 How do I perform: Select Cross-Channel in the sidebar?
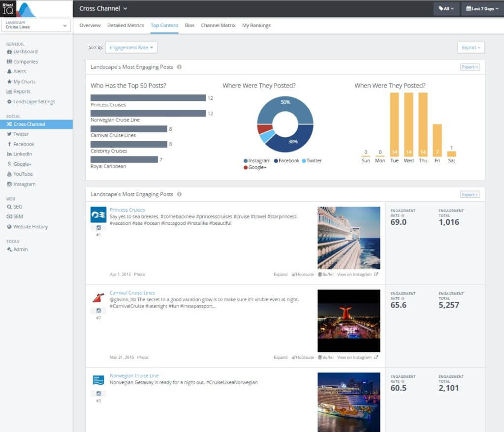(36, 124)
